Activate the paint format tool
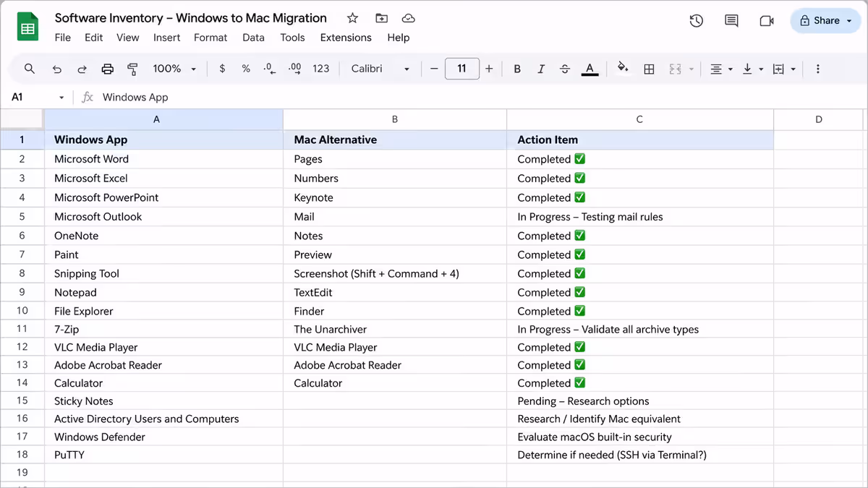This screenshot has height=488, width=868. pos(132,69)
